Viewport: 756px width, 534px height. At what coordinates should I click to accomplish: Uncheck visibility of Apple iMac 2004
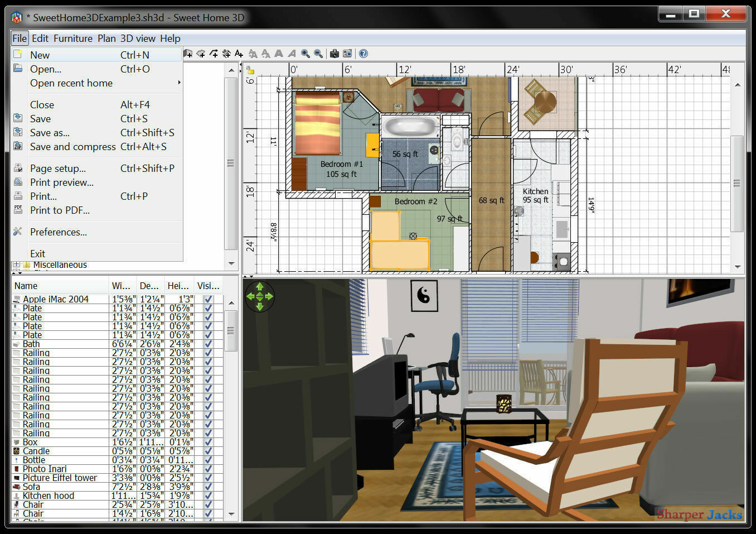click(x=209, y=299)
